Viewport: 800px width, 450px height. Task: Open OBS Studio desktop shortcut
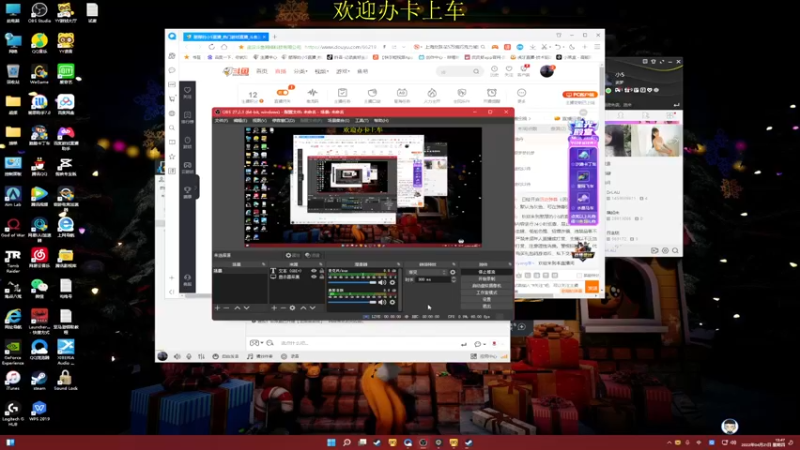point(39,13)
